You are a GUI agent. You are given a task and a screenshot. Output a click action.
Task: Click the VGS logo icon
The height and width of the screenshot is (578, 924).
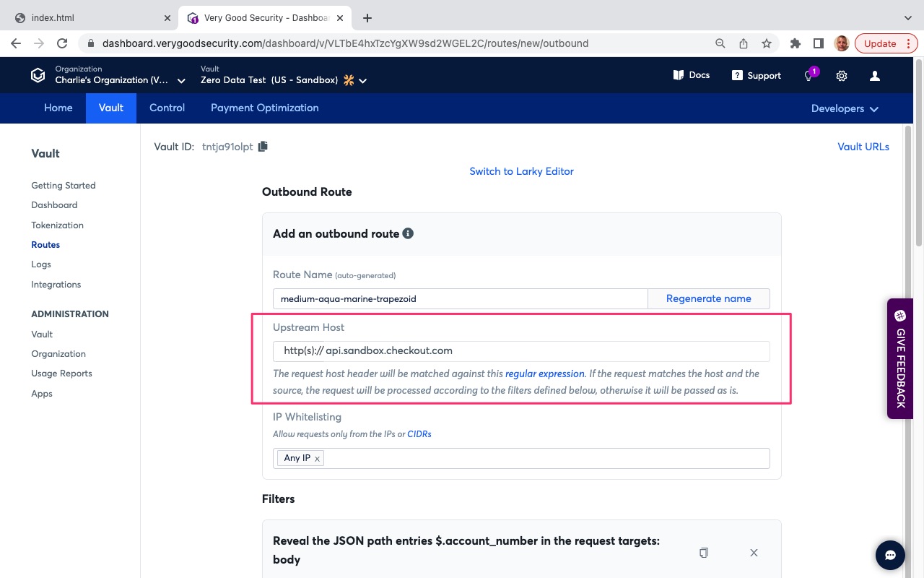click(38, 75)
